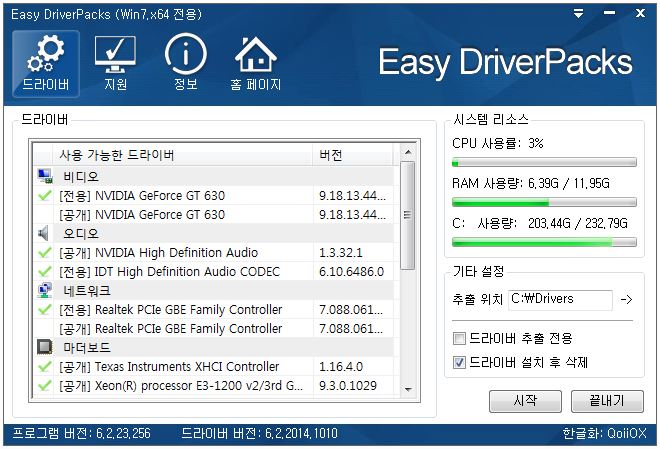Image resolution: width=660 pixels, height=449 pixels.
Task: Click 드라이버 버전: 6.2.2014.1010 status text
Action: pyautogui.click(x=259, y=433)
